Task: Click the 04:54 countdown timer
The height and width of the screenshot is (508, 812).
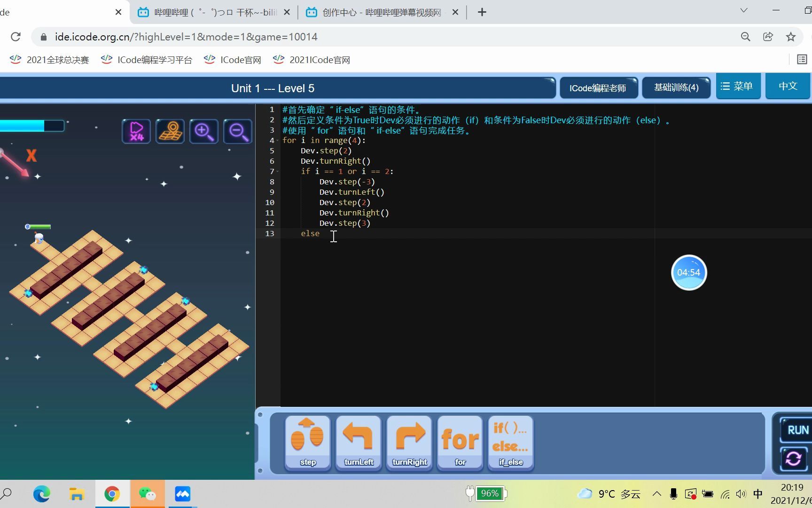Action: tap(689, 272)
